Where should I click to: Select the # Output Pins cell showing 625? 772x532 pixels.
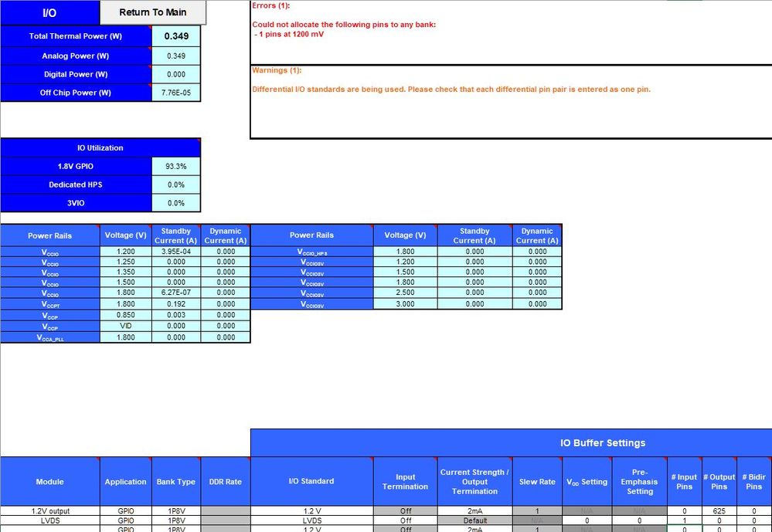click(719, 510)
